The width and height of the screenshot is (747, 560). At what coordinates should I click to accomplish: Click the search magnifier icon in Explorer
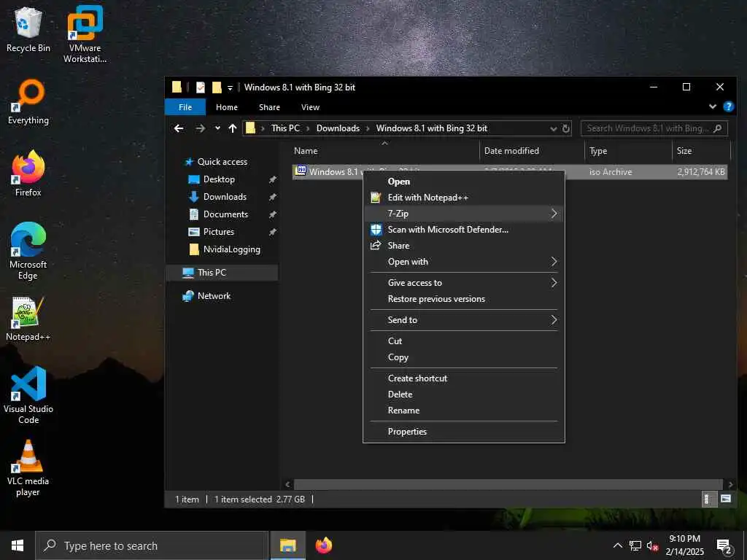[x=718, y=128]
